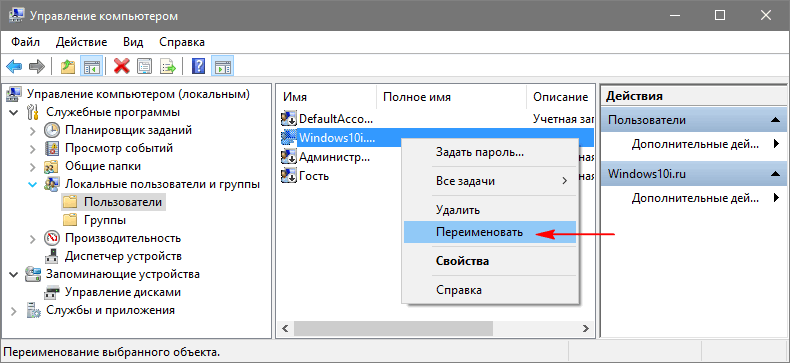Select Управление компьютером (локальным) tree root
This screenshot has height=363, width=790.
(138, 94)
